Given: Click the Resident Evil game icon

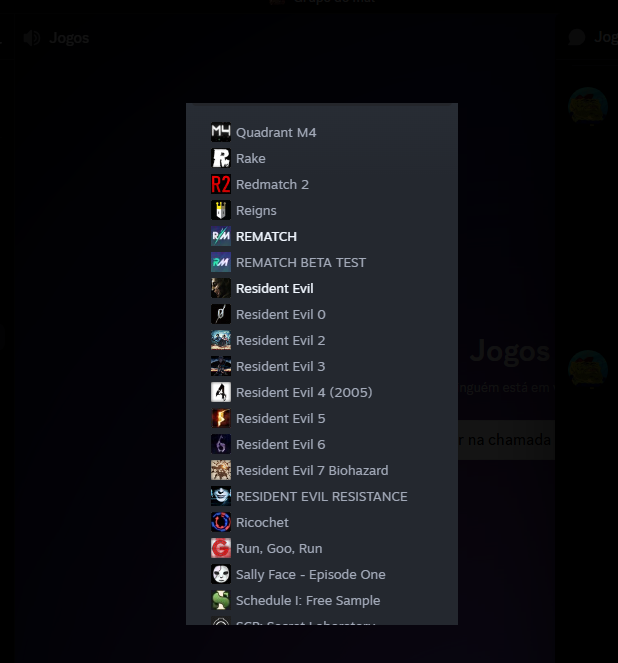Looking at the screenshot, I should (221, 288).
